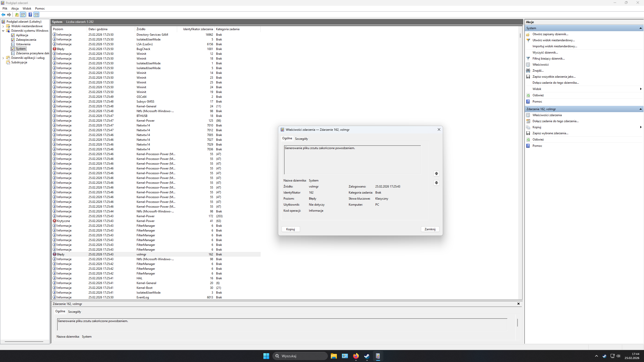
Task: Click the Filtruj bieżący dziennik funnel icon
Action: point(528,59)
